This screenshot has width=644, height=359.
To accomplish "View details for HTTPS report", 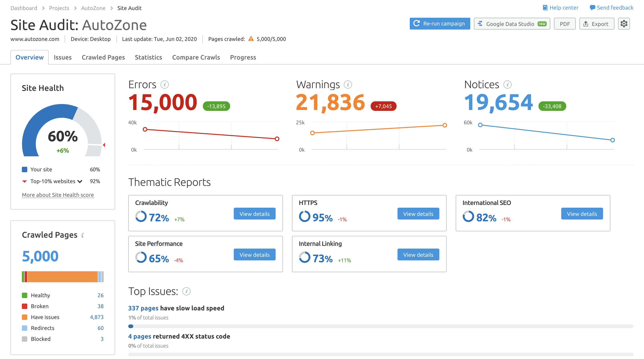I will pos(418,214).
